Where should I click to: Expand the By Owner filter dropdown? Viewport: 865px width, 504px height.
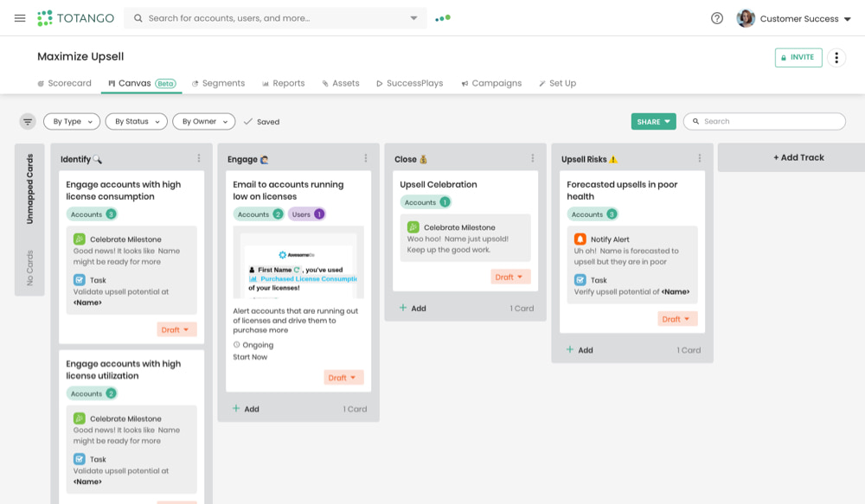point(204,121)
